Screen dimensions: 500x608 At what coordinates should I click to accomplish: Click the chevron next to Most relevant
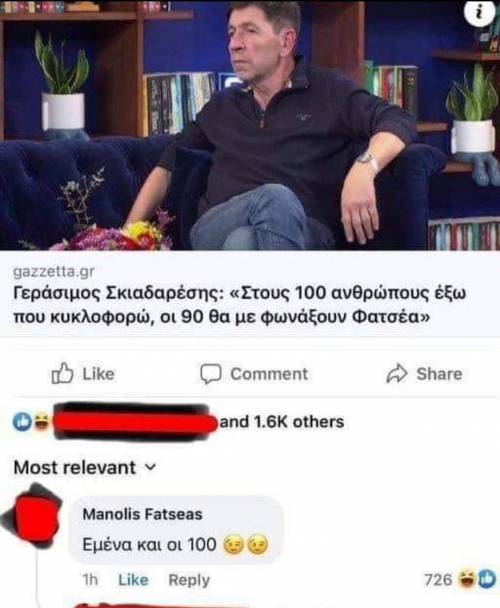coord(151,468)
